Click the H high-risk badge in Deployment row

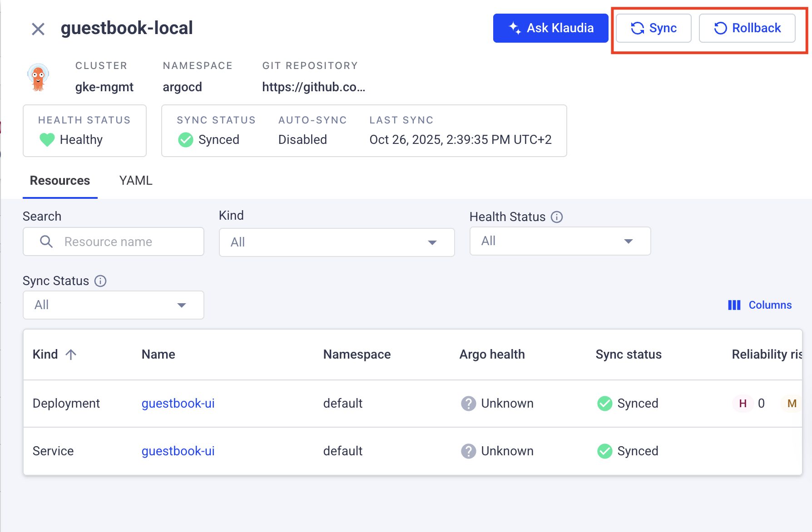point(743,404)
